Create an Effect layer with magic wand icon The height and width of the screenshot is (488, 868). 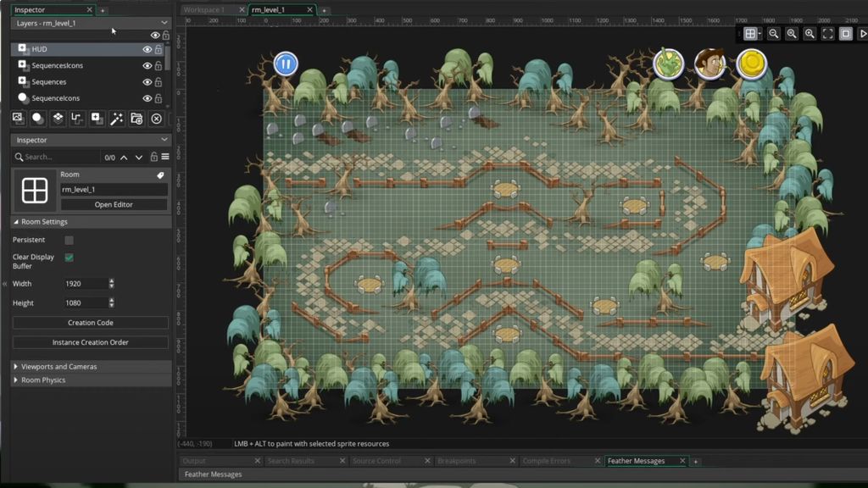tap(116, 119)
